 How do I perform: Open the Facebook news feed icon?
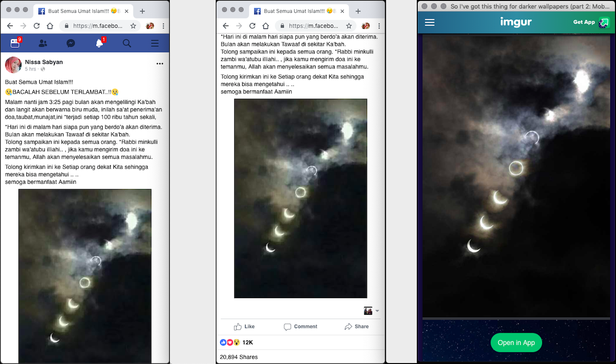click(x=15, y=43)
